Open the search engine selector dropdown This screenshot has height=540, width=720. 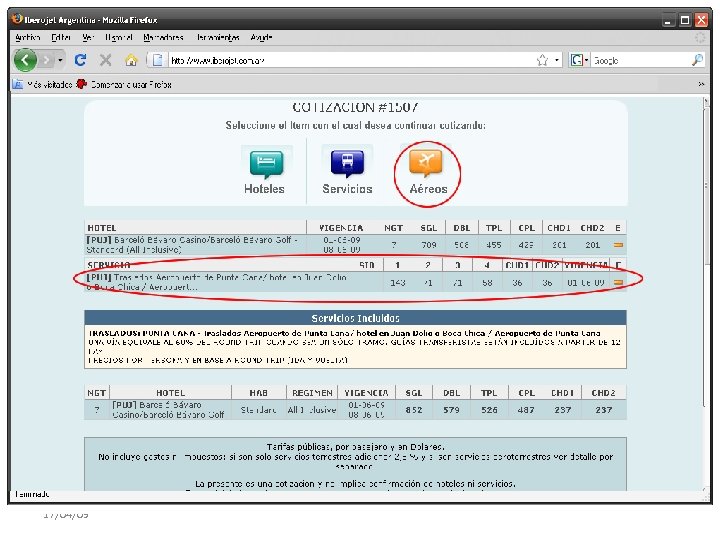pos(579,60)
